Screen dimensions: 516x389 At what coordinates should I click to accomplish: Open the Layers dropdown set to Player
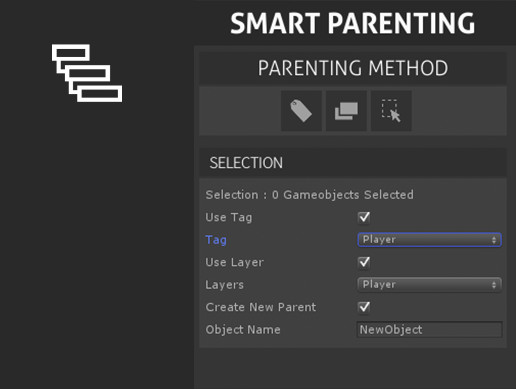[x=429, y=285]
